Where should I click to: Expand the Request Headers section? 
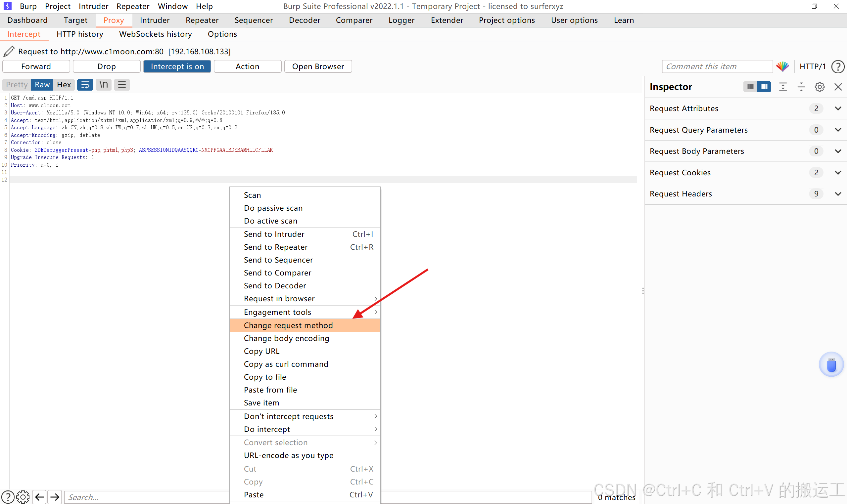coord(838,193)
